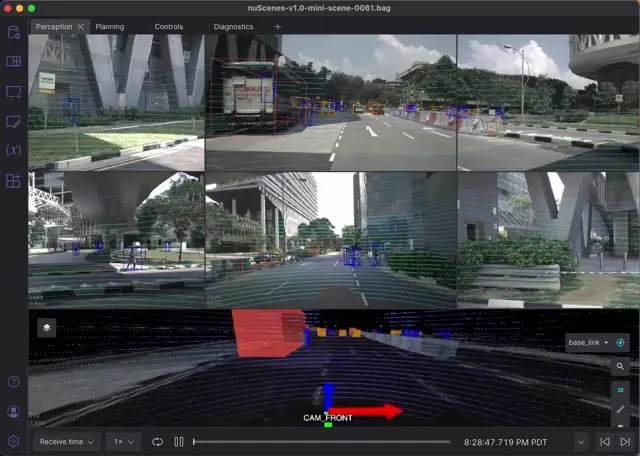640x456 pixels.
Task: Open the Receive time dropdown
Action: tap(65, 441)
